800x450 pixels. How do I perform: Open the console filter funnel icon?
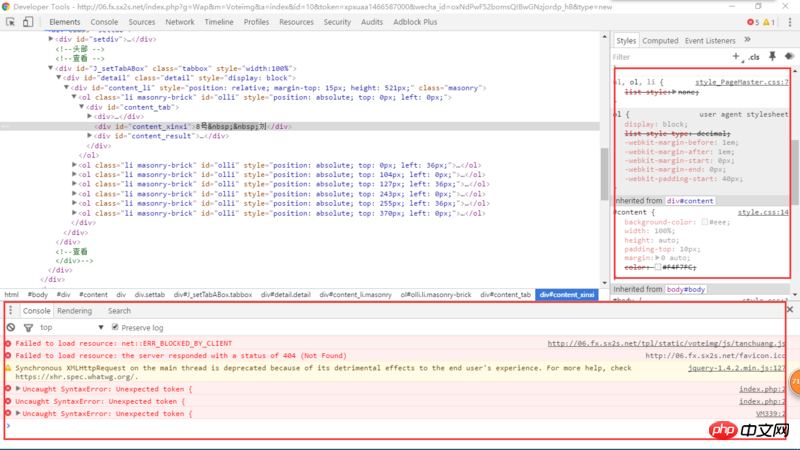tap(27, 327)
